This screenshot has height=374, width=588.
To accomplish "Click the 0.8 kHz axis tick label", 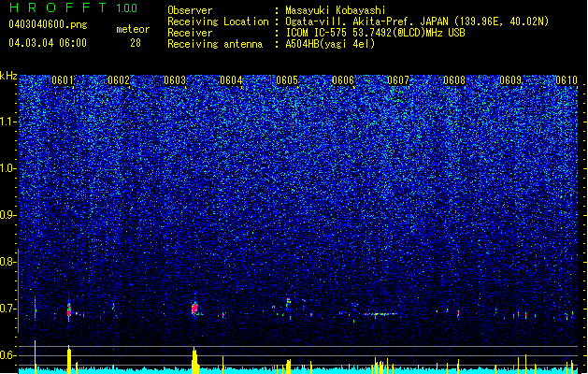I will coord(8,262).
